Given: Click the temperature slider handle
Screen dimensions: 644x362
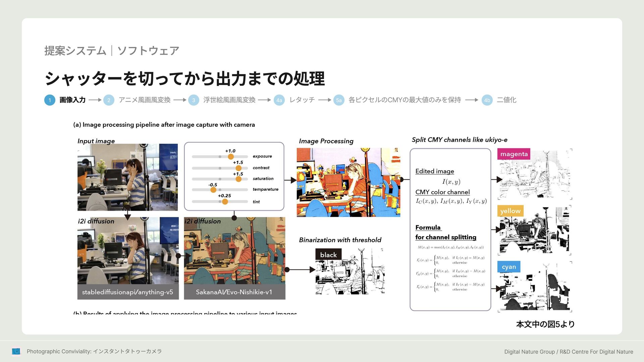Looking at the screenshot, I should coord(213,190).
